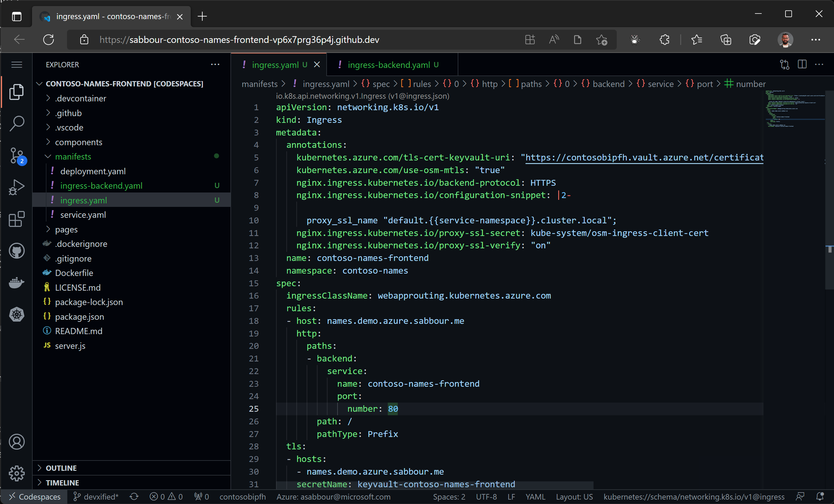Close the ingress.yaml editor tab

point(317,65)
